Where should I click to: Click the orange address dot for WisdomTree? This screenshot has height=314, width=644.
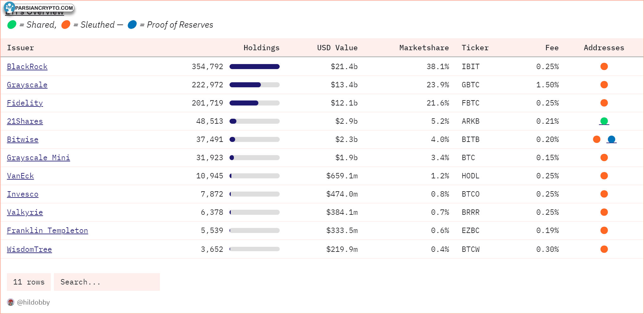[x=604, y=249]
